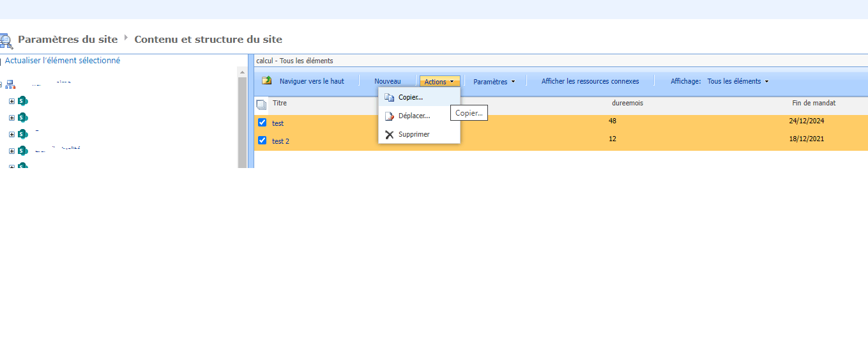Click the item title test 2

point(280,141)
